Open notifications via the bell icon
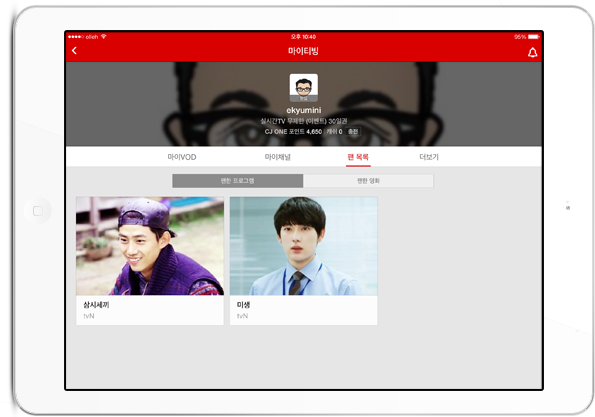This screenshot has width=595, height=417. click(532, 52)
